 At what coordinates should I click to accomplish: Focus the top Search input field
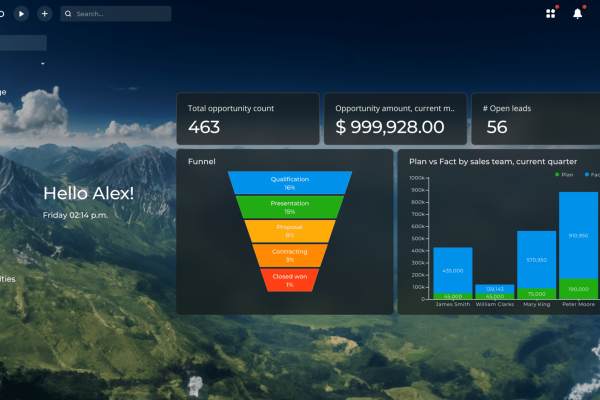tap(120, 14)
